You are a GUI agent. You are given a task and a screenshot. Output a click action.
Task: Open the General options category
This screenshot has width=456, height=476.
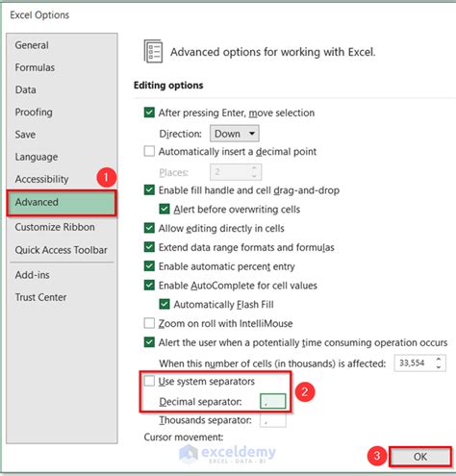(x=32, y=45)
